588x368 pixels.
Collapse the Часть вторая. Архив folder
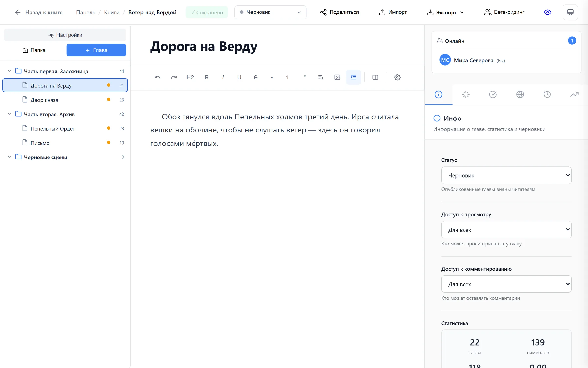[9, 114]
